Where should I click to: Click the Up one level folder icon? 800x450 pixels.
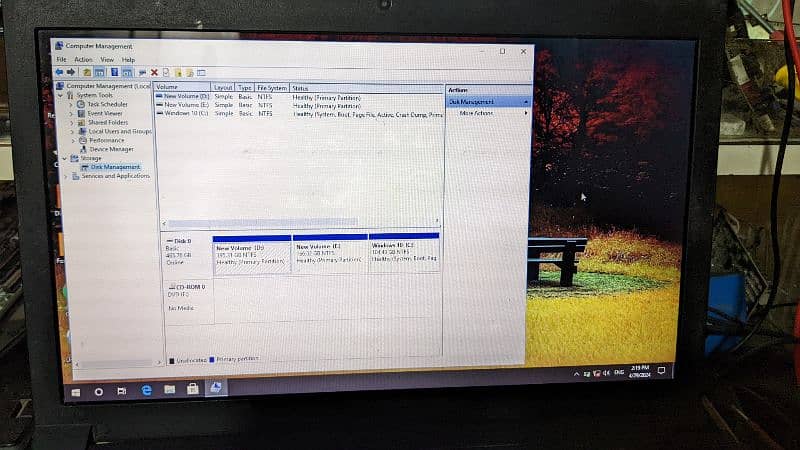[x=87, y=72]
